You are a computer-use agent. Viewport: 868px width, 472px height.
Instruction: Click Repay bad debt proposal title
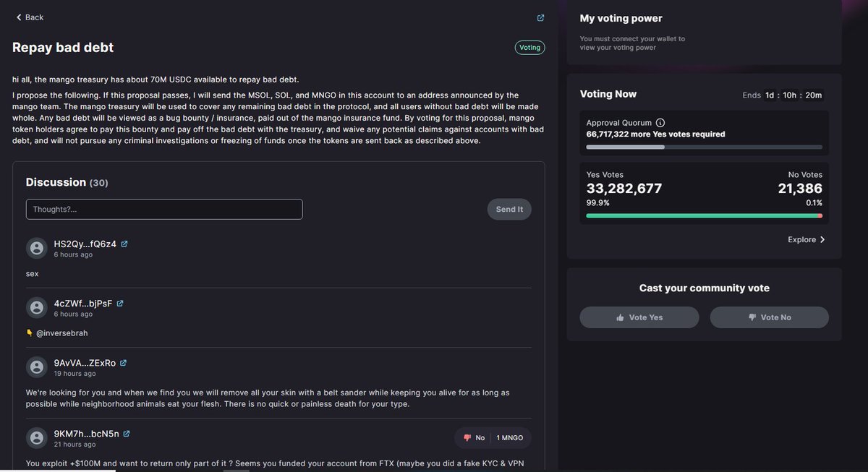[x=63, y=47]
